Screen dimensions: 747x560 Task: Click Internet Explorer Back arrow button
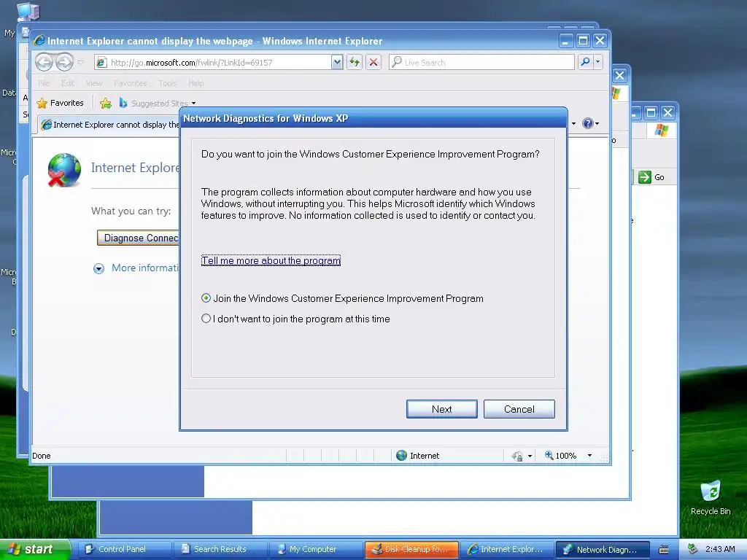coord(44,62)
